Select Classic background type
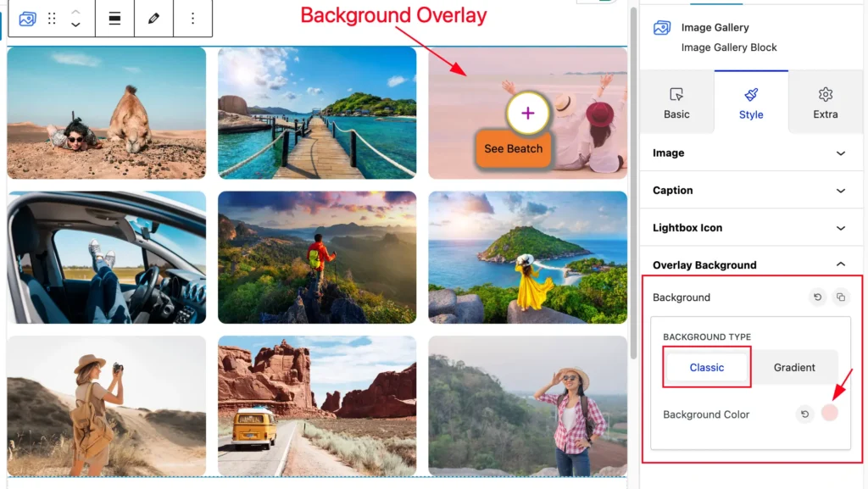 (706, 367)
